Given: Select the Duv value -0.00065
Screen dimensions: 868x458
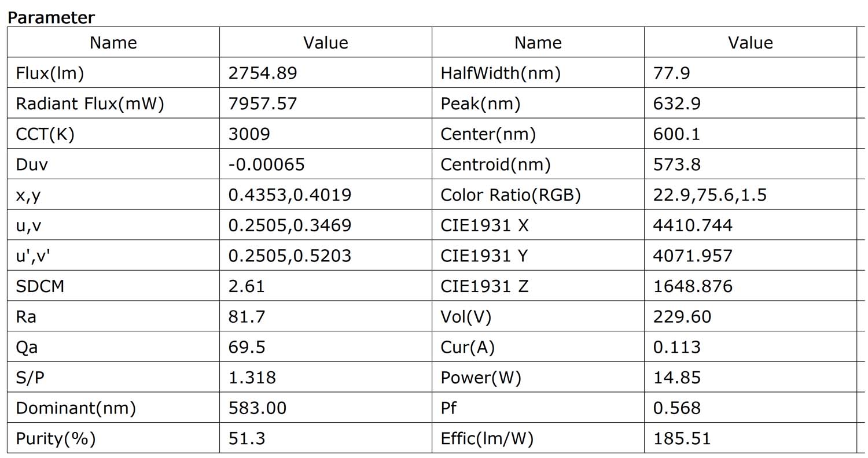Looking at the screenshot, I should tap(266, 165).
